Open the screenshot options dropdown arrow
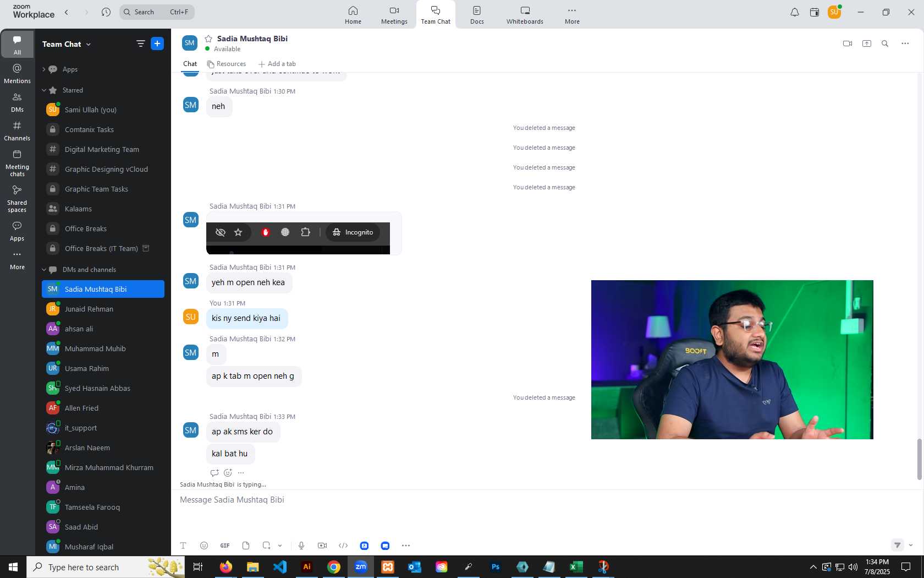 pos(280,546)
